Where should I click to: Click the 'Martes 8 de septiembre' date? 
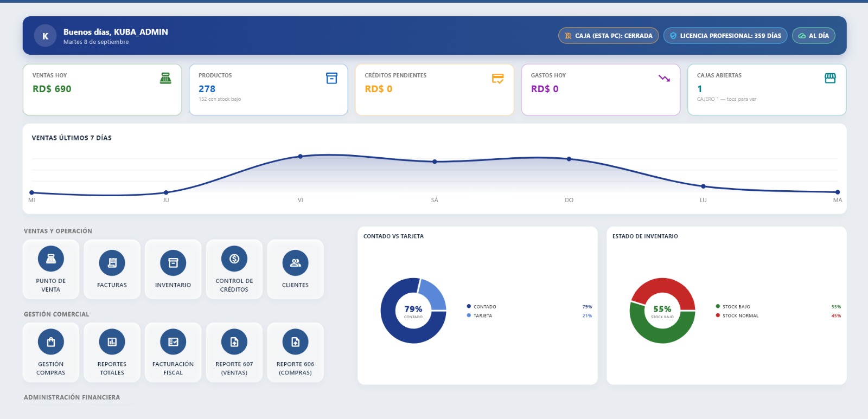(x=96, y=42)
